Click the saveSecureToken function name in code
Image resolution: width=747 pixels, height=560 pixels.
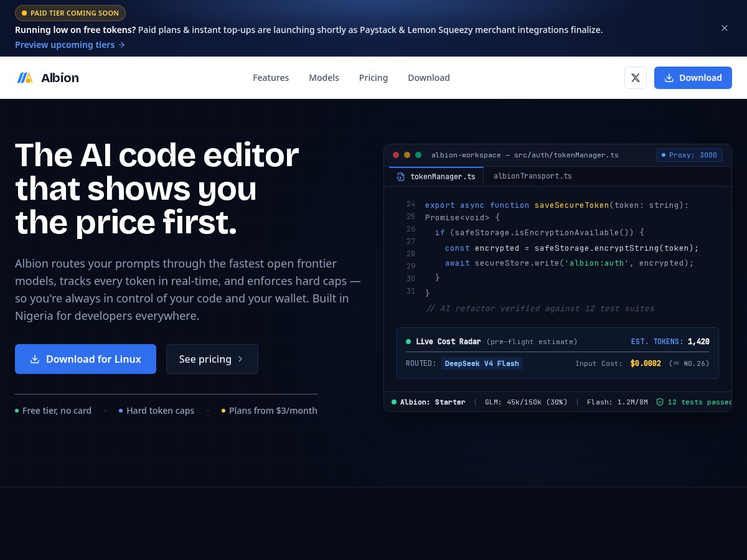pos(571,205)
